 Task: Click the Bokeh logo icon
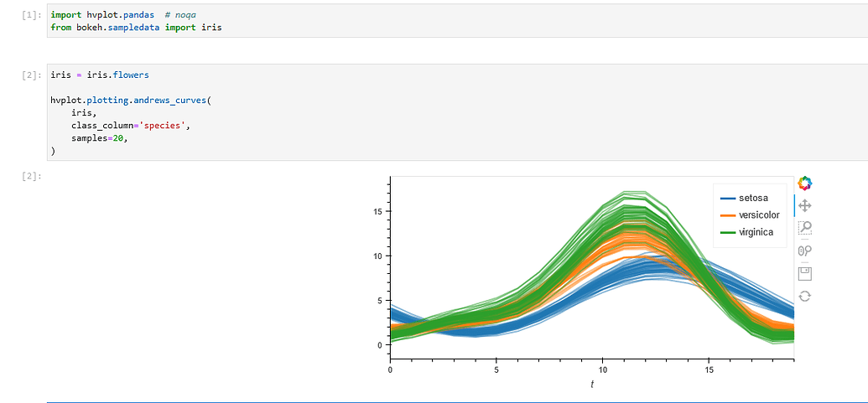(804, 183)
